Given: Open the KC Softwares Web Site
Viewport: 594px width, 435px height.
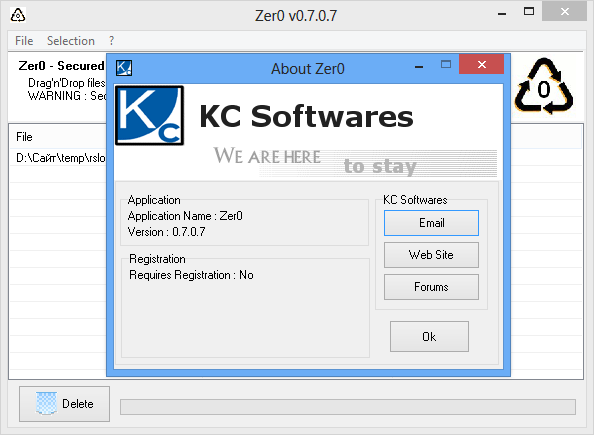Looking at the screenshot, I should pos(431,255).
